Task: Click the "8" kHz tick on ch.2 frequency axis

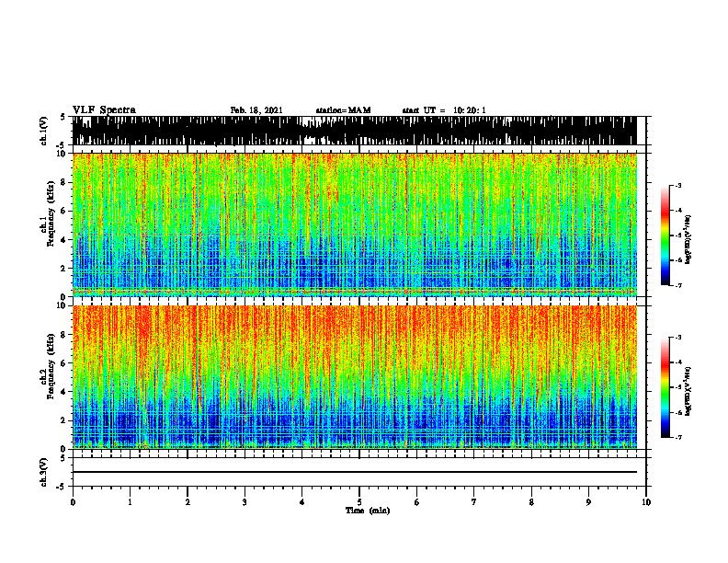Action: click(x=64, y=335)
